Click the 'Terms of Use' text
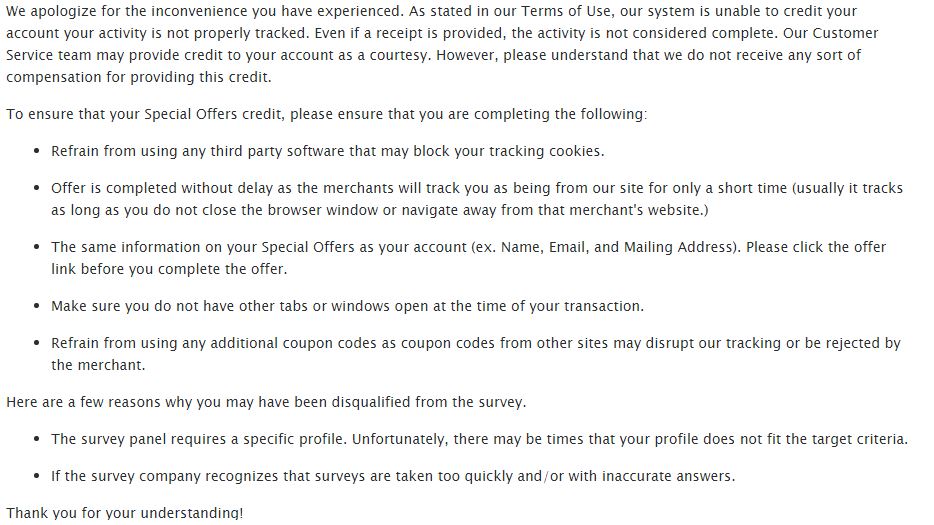The image size is (934, 525). pos(565,11)
